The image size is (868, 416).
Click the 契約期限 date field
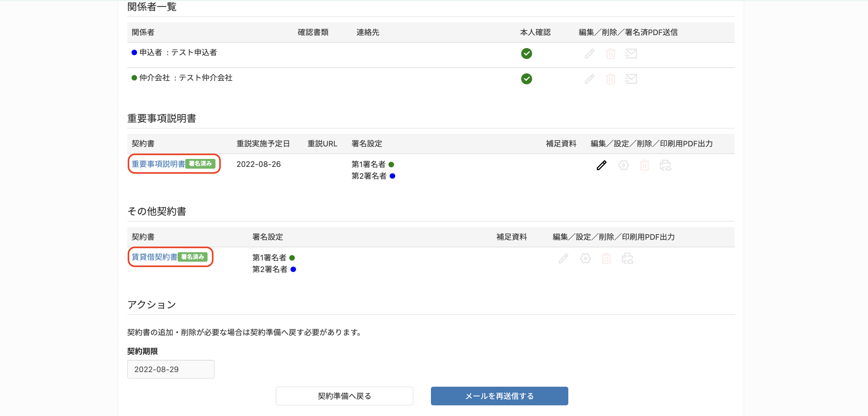[171, 369]
